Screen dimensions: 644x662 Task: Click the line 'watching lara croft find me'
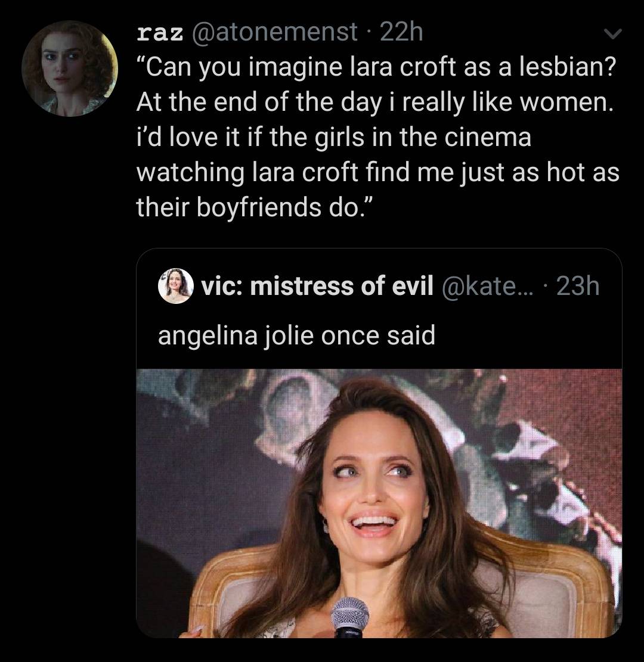(x=378, y=173)
